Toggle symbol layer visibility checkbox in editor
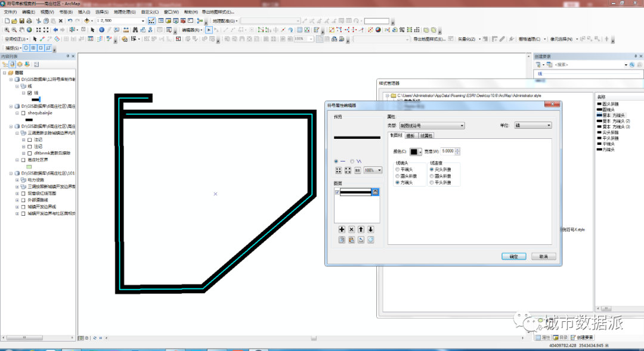This screenshot has height=351, width=644. click(x=337, y=192)
